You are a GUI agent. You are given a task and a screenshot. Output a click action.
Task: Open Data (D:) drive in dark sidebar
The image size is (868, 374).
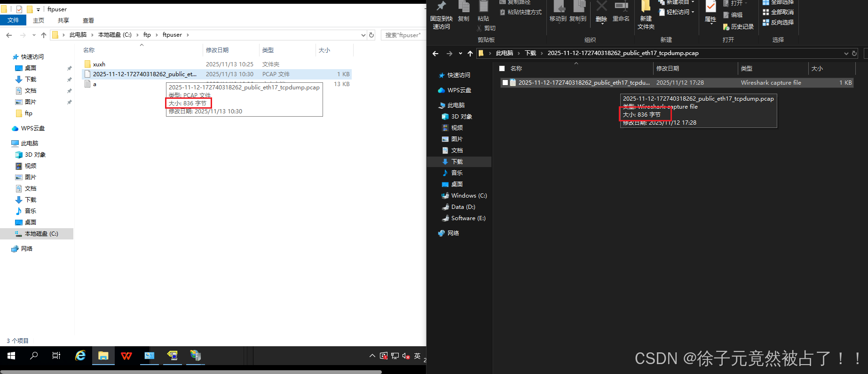(x=463, y=207)
